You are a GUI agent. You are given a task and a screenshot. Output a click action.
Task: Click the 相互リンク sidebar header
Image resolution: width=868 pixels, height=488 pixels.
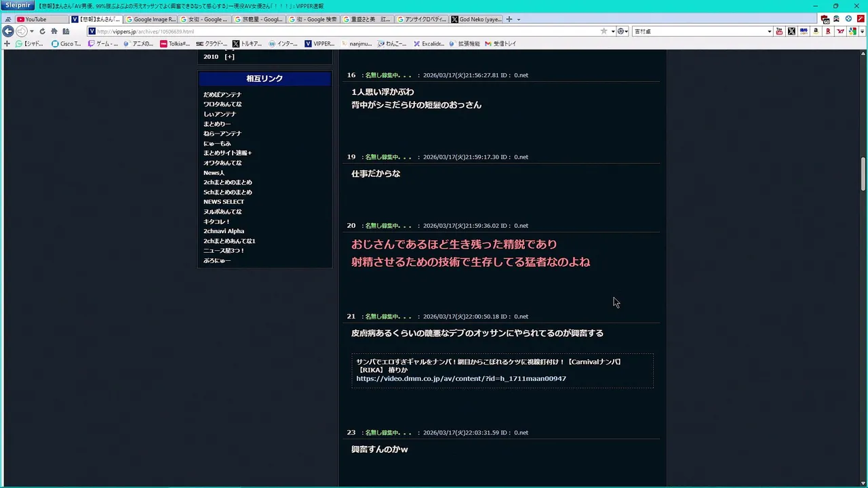[264, 79]
